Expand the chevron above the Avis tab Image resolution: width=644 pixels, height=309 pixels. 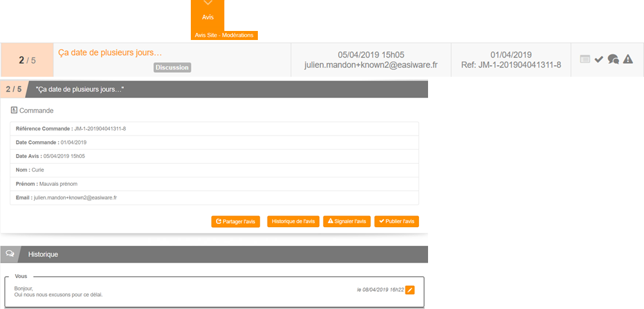(x=208, y=4)
